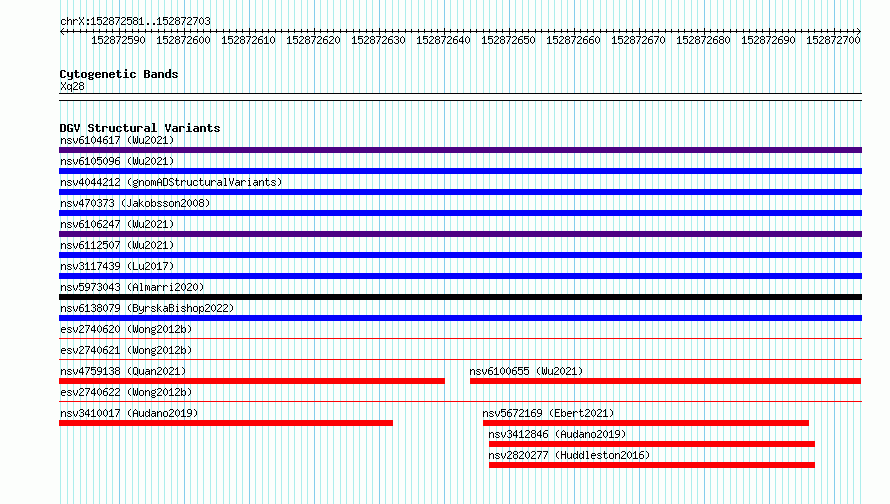The width and height of the screenshot is (890, 504).
Task: Click the red bar under nsv5672169
Action: click(646, 423)
